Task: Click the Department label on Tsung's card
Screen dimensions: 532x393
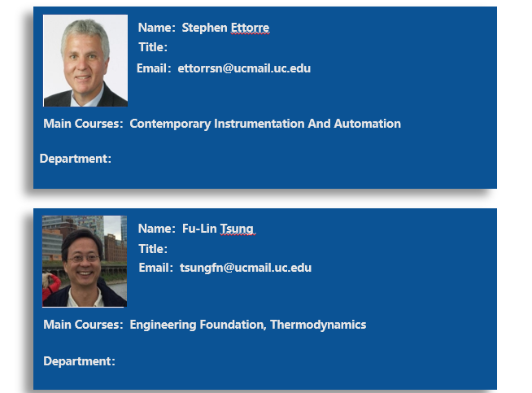Action: pyautogui.click(x=80, y=361)
